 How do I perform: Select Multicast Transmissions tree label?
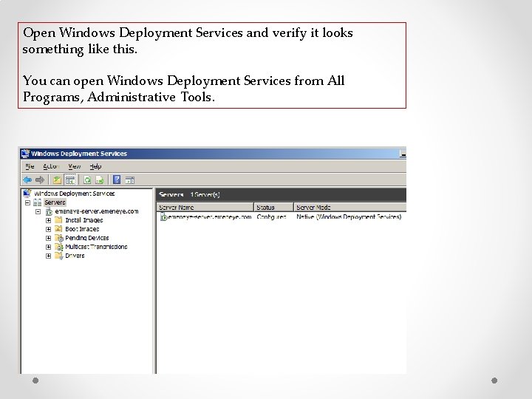[96, 247]
